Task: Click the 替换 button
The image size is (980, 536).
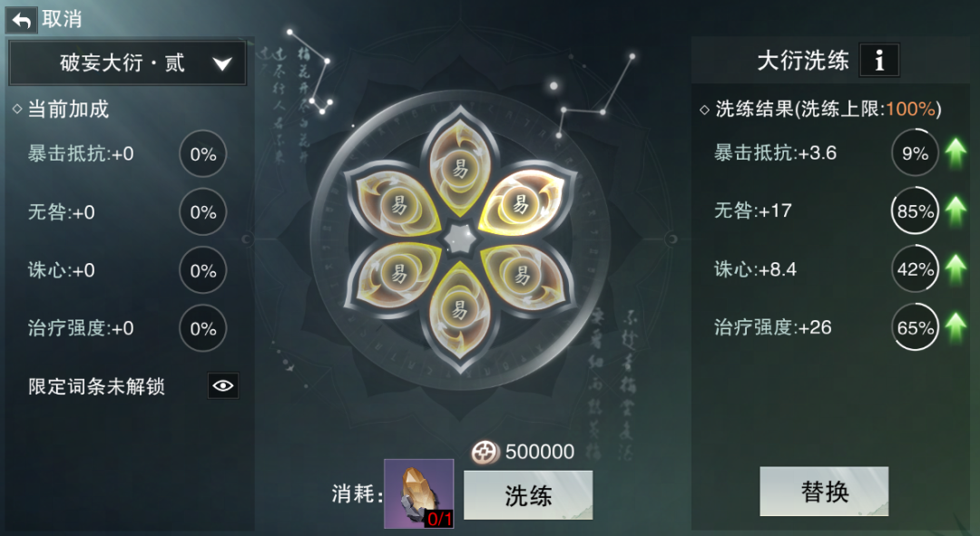Action: pos(824,491)
